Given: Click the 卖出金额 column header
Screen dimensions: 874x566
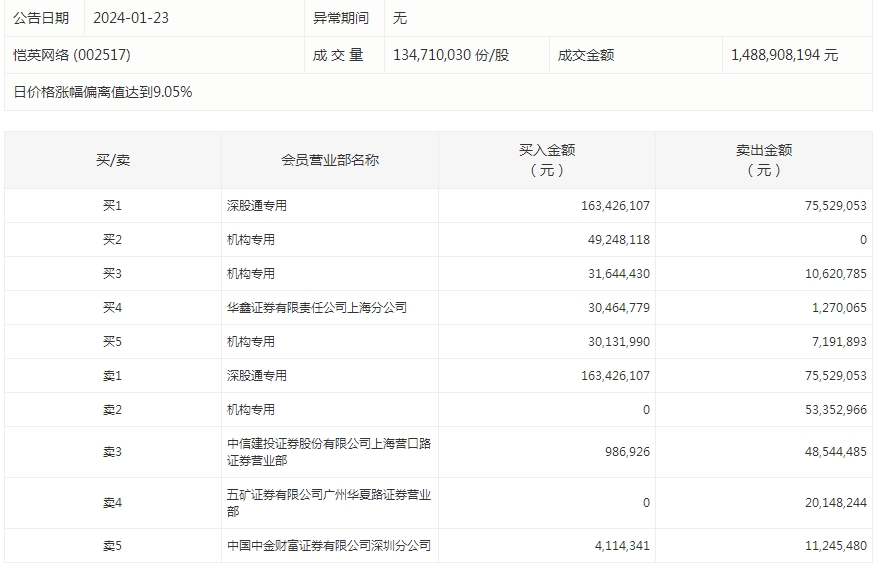Looking at the screenshot, I should [x=764, y=160].
